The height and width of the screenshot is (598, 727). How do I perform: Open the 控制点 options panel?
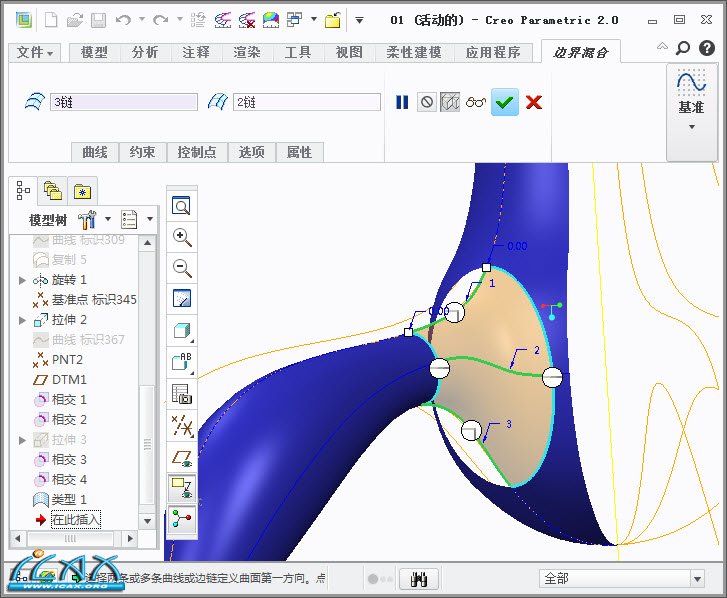196,152
